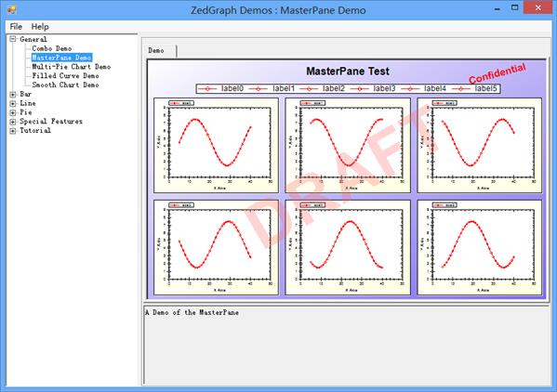Click the Pie category label
Screen dimensions: 557x392
26,112
